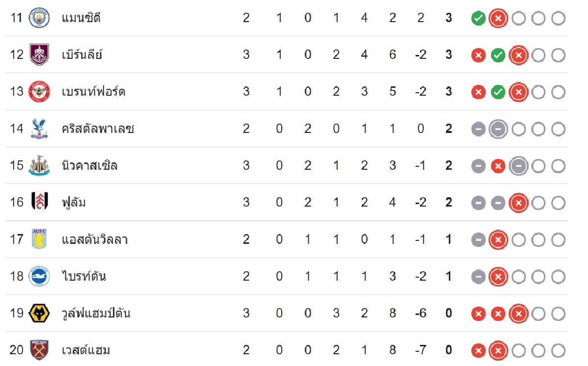Screen dimensions: 588x366
Task: Click the Brentford club crest
Action: (x=39, y=92)
